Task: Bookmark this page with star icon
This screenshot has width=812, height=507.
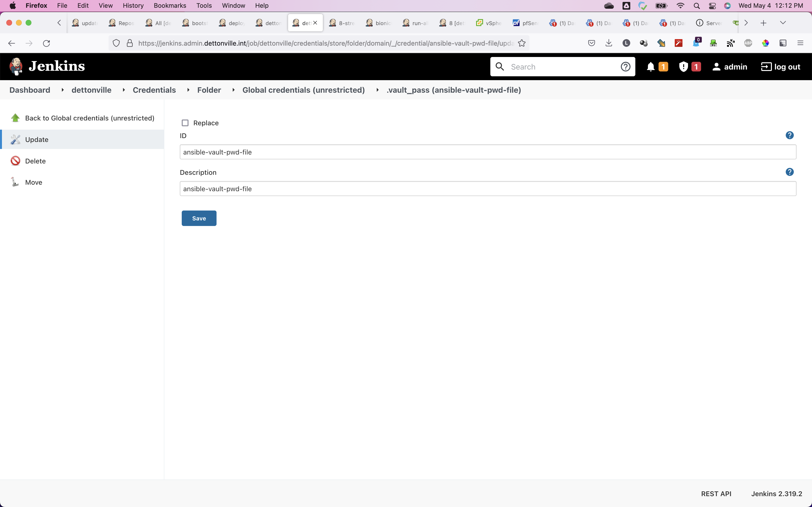Action: [522, 43]
